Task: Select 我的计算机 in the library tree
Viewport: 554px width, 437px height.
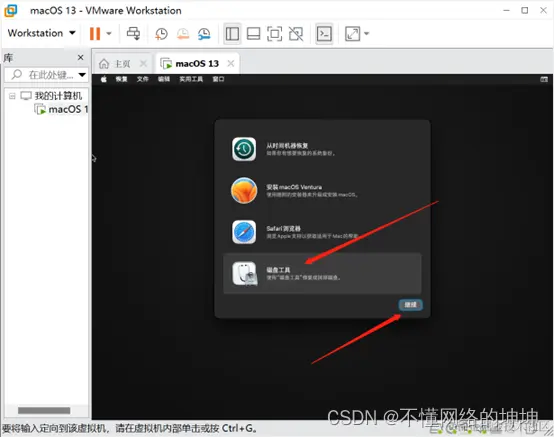Action: click(51, 96)
